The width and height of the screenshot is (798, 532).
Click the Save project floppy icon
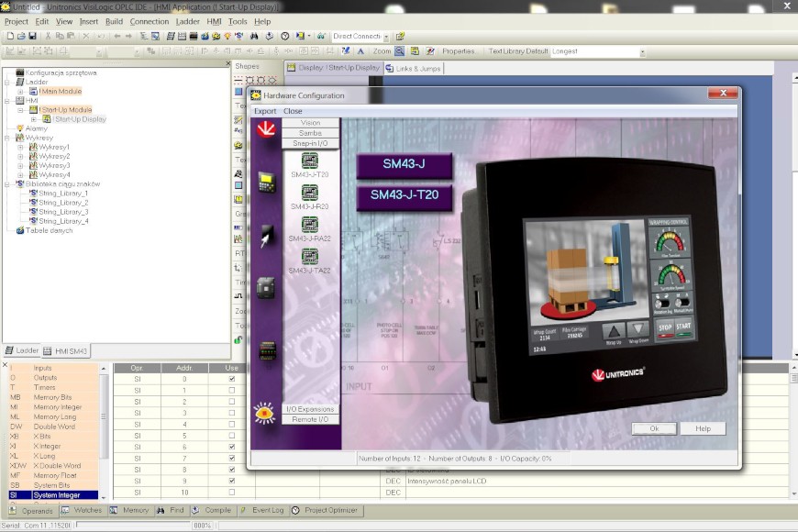32,36
